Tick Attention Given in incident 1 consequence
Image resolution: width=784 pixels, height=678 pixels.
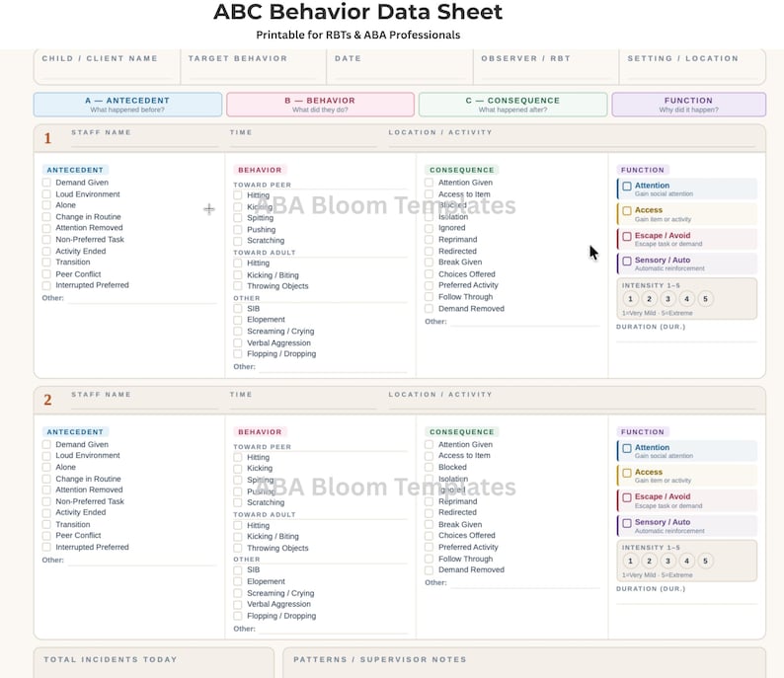(429, 183)
